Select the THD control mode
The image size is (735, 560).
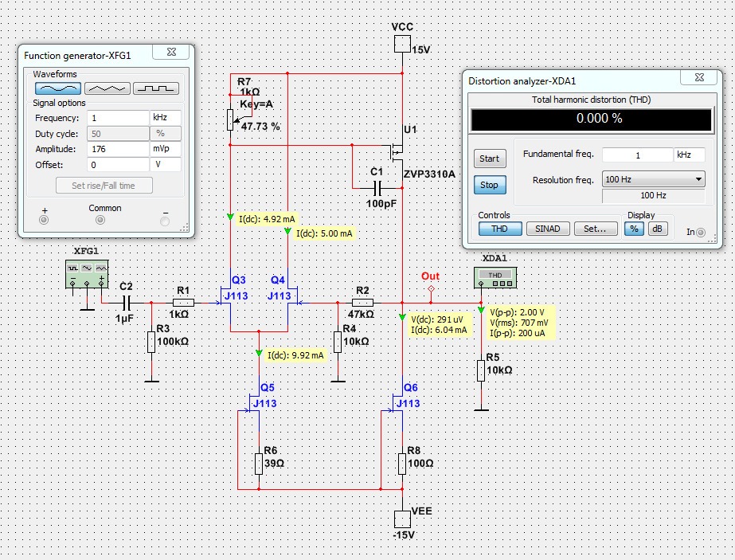(x=499, y=229)
